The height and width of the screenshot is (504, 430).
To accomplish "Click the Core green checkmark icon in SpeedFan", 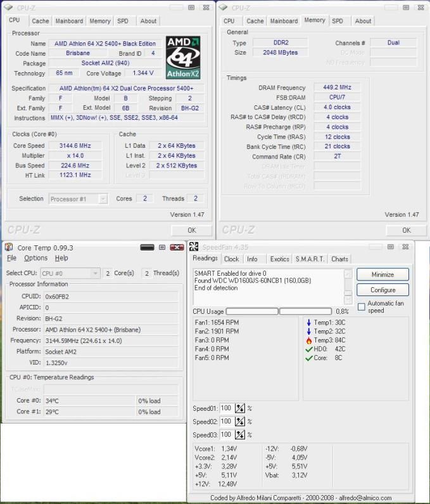I will (309, 358).
